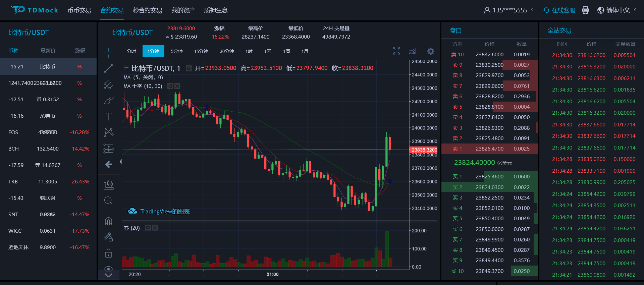Select the BCH row in coin list
This screenshot has height=285, width=644.
coord(48,149)
